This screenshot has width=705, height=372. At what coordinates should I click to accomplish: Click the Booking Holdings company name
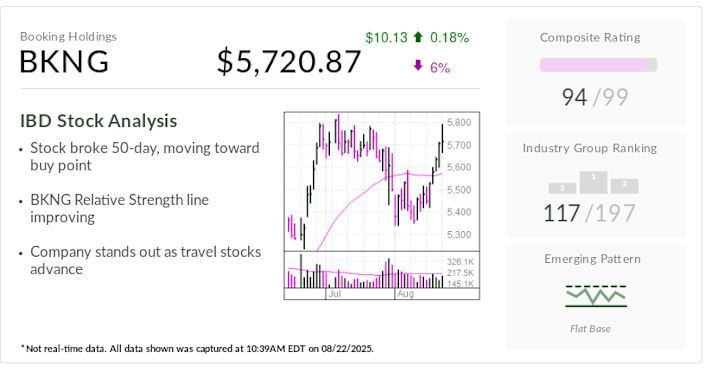coord(68,36)
